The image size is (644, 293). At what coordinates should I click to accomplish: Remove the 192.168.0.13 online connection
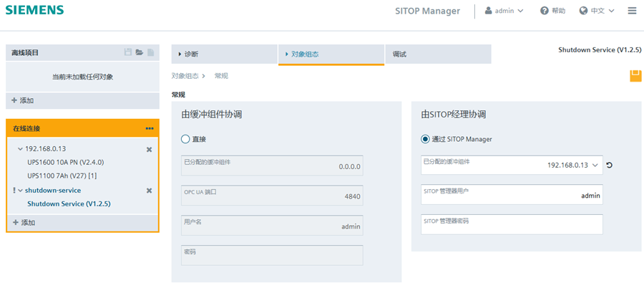click(149, 149)
